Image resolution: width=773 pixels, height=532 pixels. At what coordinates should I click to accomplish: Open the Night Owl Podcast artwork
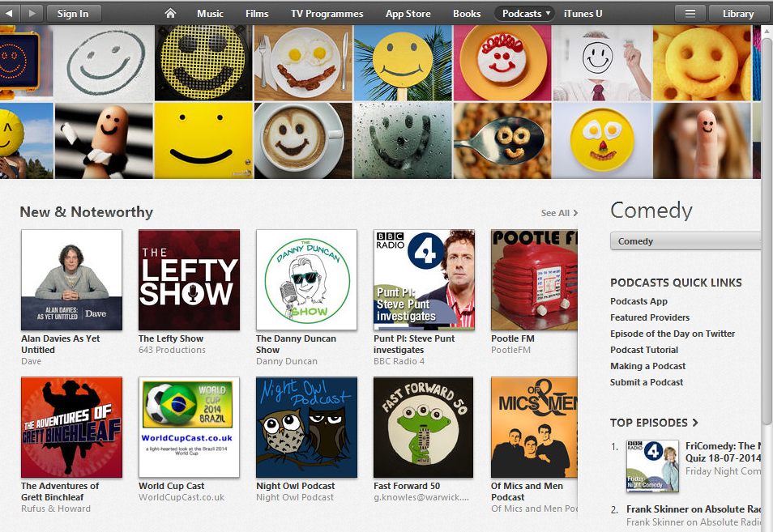(x=306, y=427)
